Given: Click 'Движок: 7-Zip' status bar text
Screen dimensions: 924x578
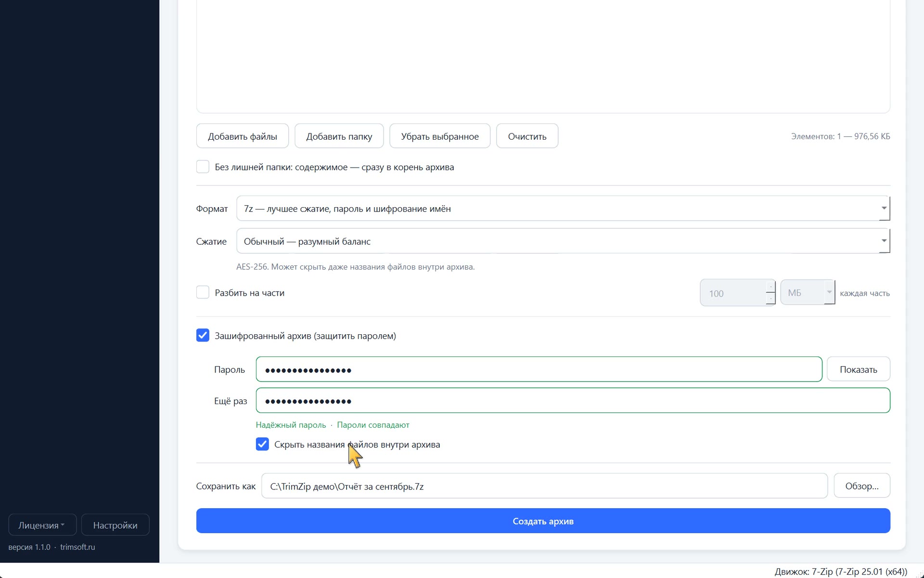Looking at the screenshot, I should pos(841,572).
